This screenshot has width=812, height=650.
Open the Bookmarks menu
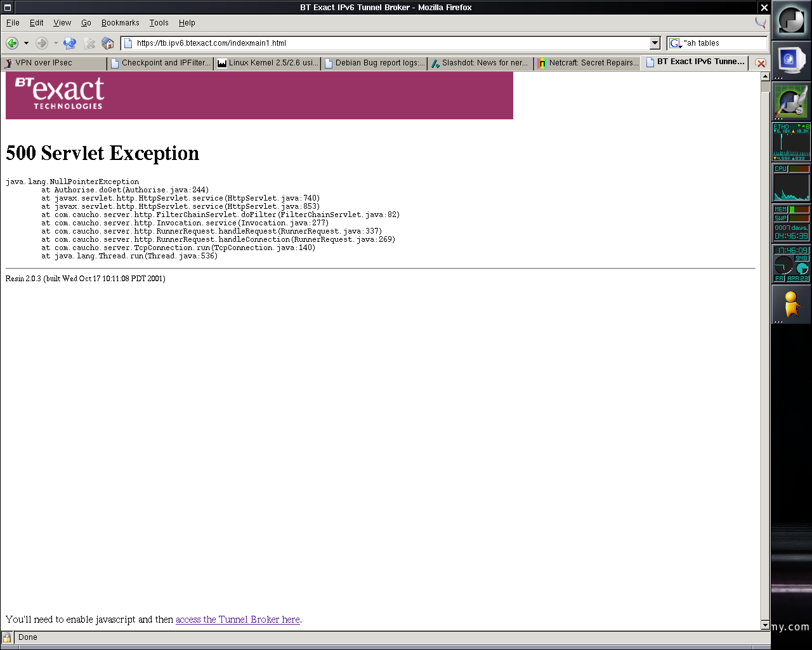pyautogui.click(x=120, y=23)
